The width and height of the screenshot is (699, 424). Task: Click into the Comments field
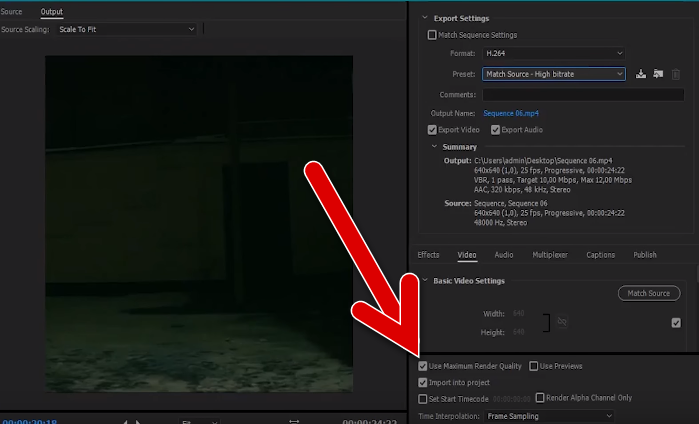coord(583,95)
